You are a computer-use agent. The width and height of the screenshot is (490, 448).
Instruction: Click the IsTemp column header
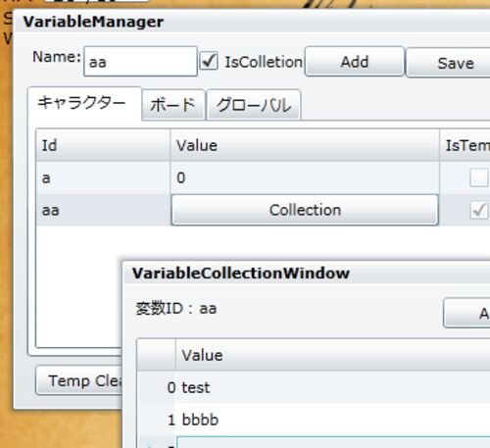[x=465, y=145]
